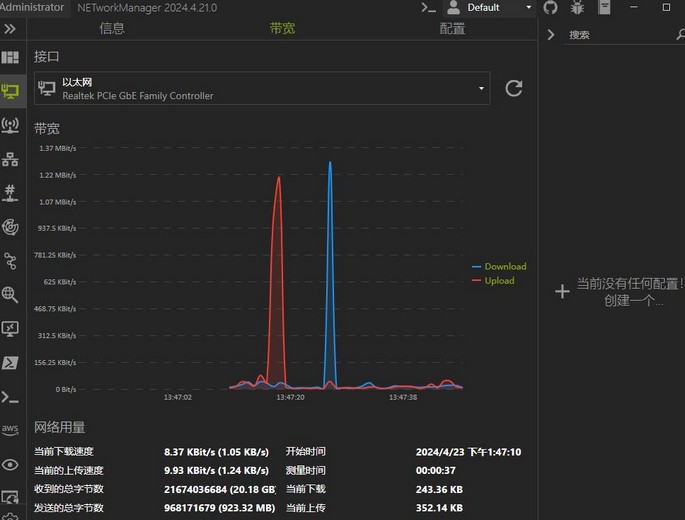This screenshot has height=520, width=685.
Task: Open the Port Scanner hash icon
Action: point(10,192)
